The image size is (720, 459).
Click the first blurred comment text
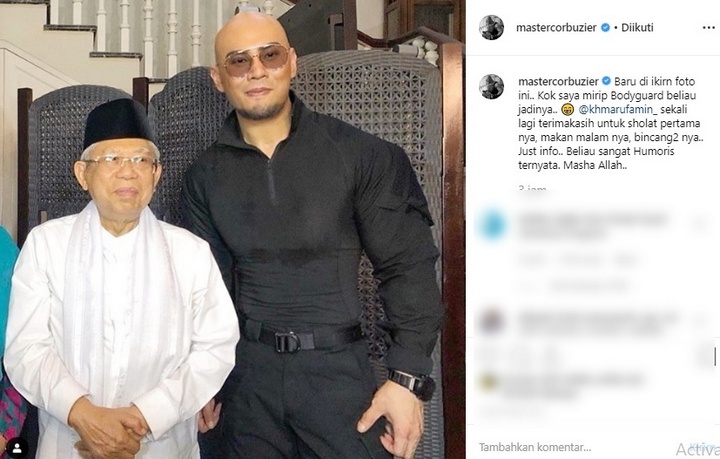(x=592, y=225)
